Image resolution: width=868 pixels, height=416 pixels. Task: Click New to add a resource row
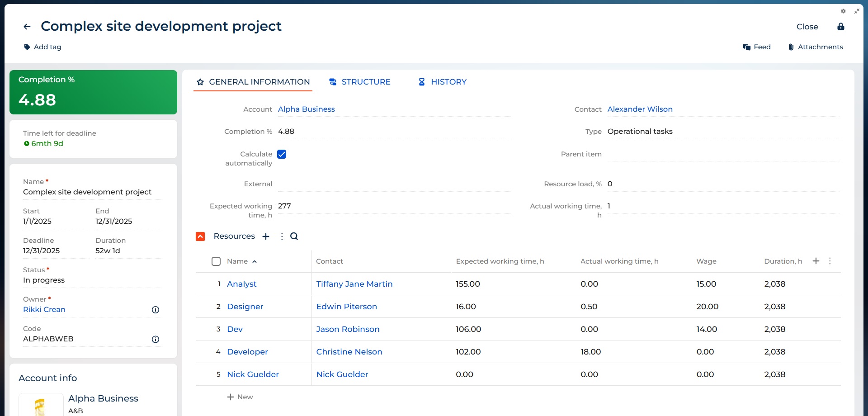[x=240, y=397]
